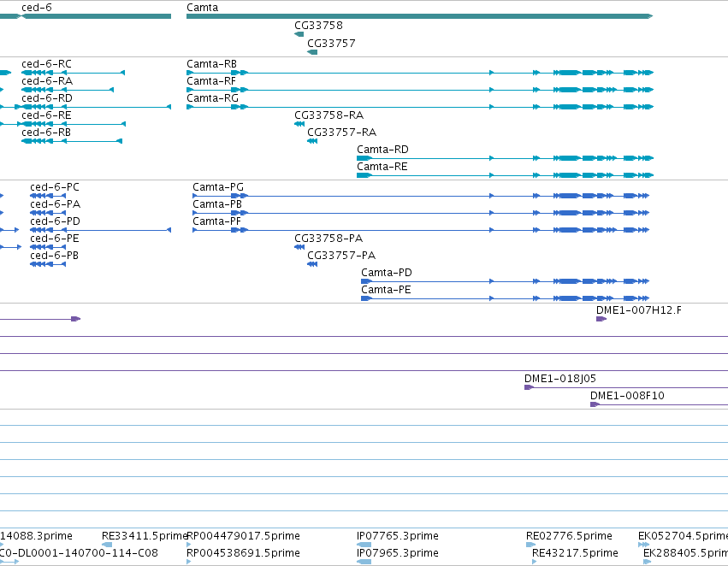Select the RP004538691.5prime EST label
The image size is (728, 566).
click(243, 553)
